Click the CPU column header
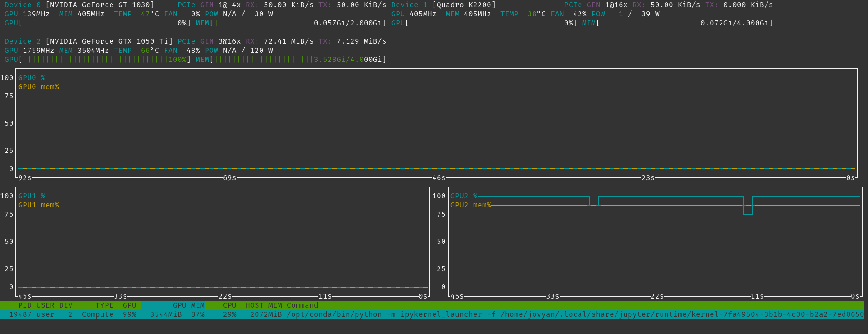Image resolution: width=868 pixels, height=334 pixels. click(230, 305)
